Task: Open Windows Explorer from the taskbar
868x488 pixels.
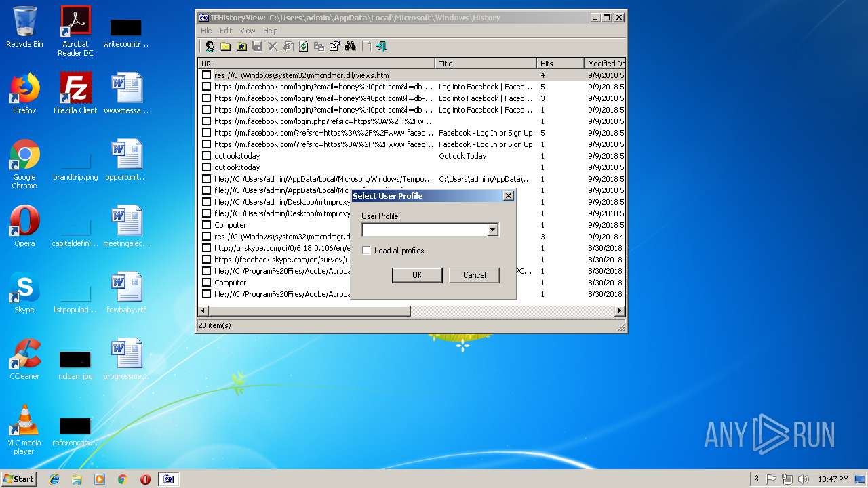Action: coord(77,479)
